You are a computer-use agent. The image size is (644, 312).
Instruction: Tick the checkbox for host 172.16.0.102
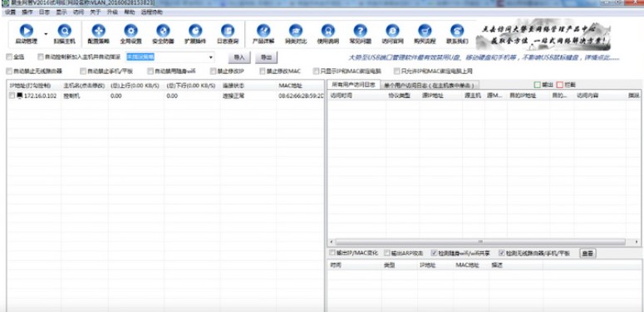12,96
